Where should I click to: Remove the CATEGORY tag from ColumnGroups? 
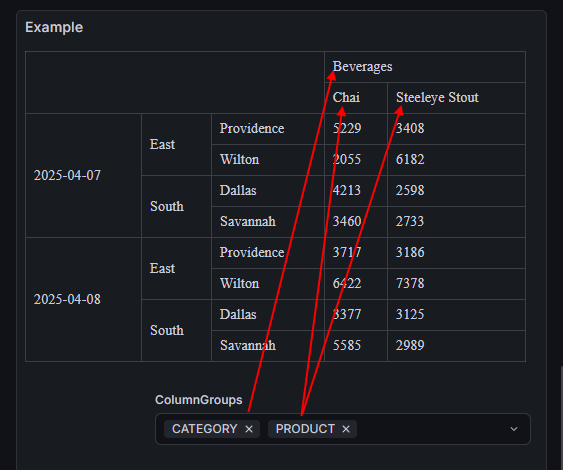pyautogui.click(x=249, y=429)
